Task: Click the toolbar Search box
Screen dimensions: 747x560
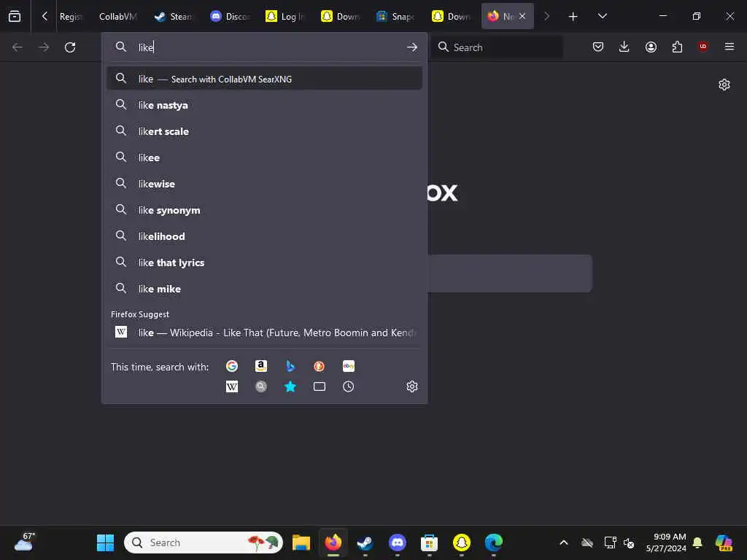Action: (497, 47)
